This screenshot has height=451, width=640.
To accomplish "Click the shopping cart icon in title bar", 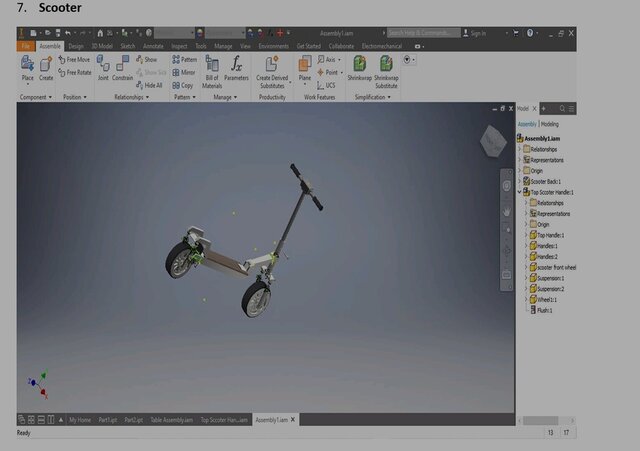I will coord(516,33).
